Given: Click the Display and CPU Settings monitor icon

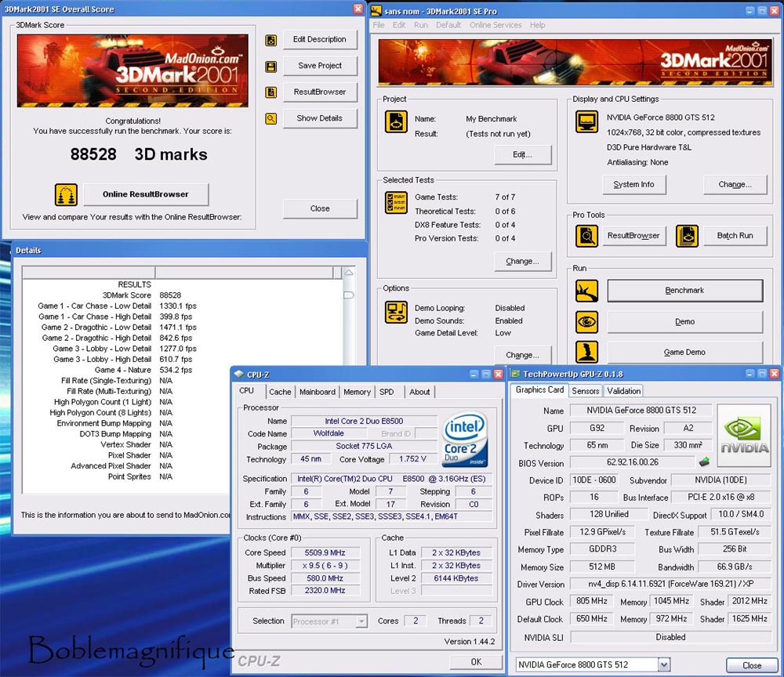Looking at the screenshot, I should pyautogui.click(x=586, y=121).
